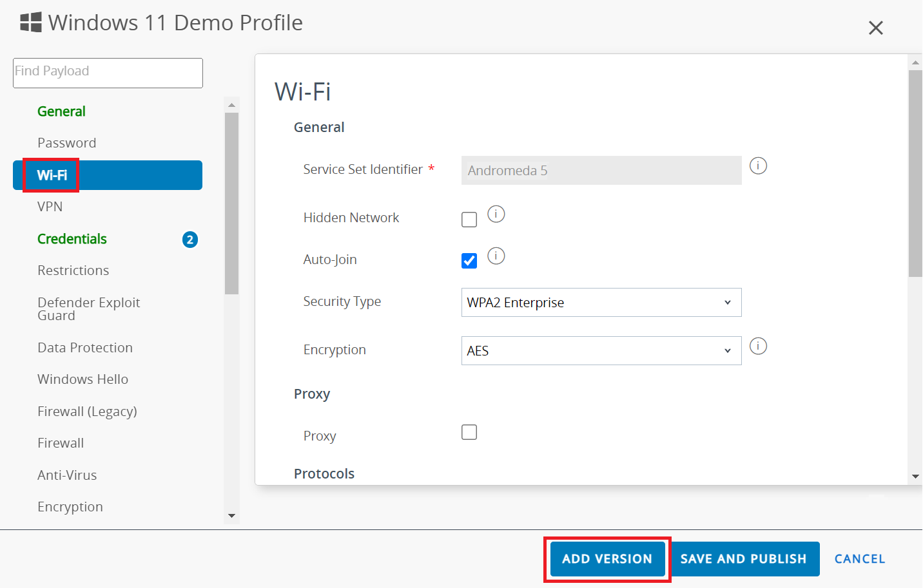The height and width of the screenshot is (588, 923).
Task: Click the Service Set Identifier info icon
Action: 758,166
